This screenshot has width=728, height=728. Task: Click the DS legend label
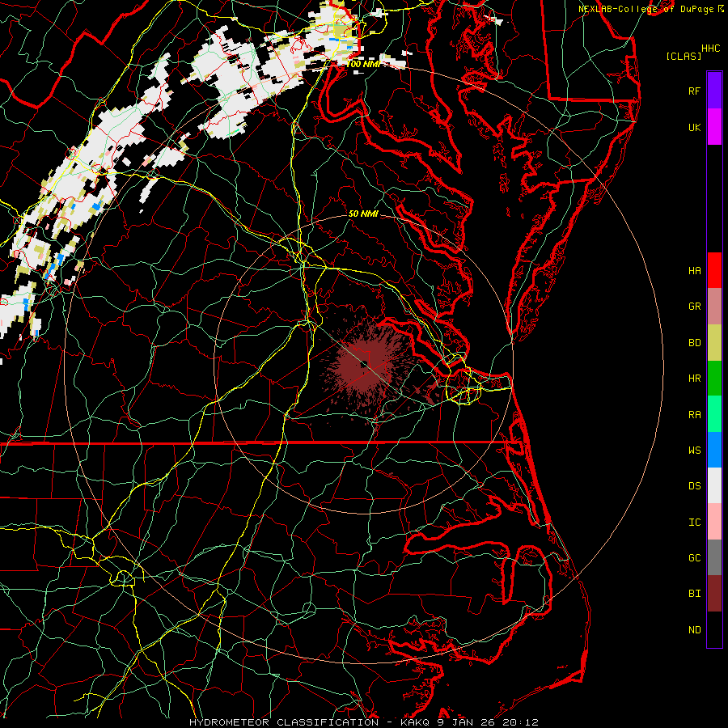coord(695,486)
